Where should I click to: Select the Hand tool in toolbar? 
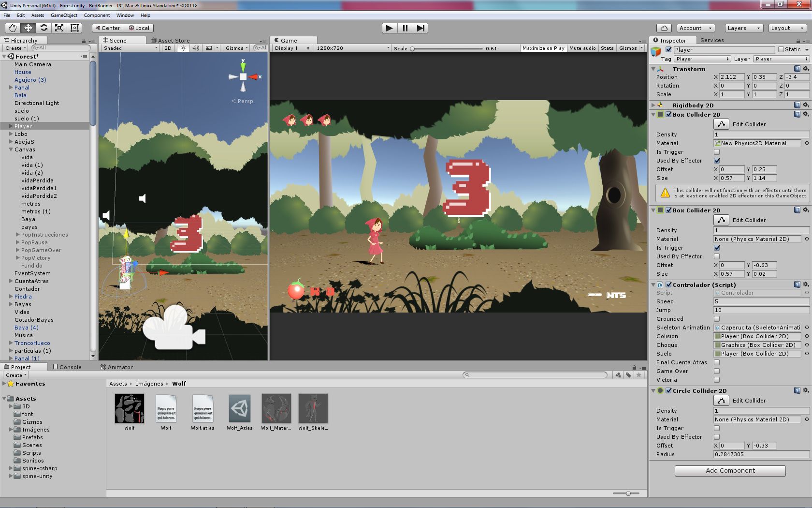click(x=13, y=28)
